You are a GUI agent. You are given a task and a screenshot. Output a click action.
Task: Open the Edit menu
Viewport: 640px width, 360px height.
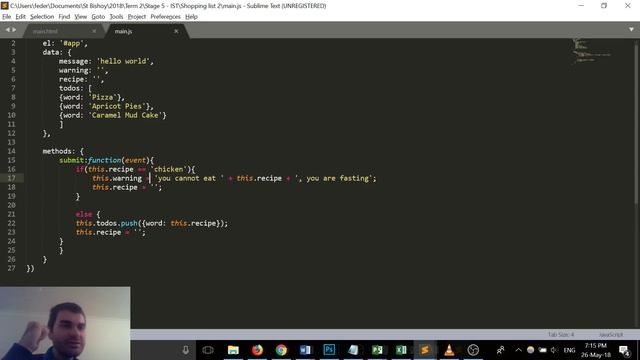20,17
